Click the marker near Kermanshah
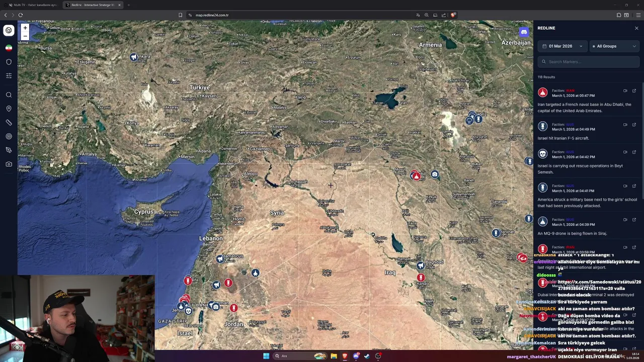 [496, 233]
